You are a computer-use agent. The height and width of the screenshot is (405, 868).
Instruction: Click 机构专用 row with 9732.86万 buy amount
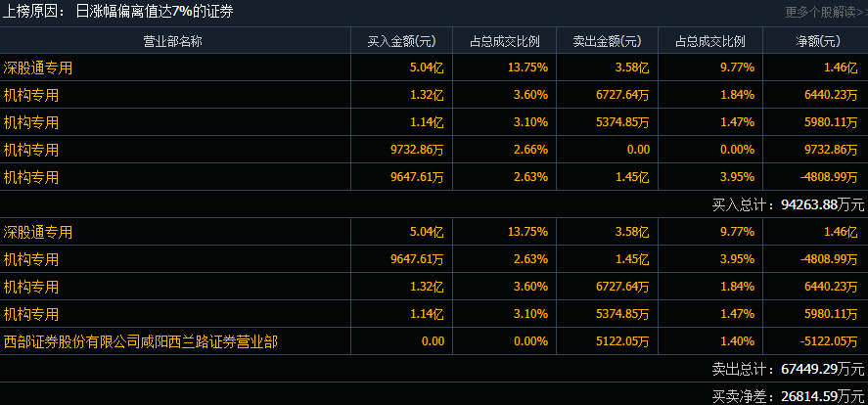(x=434, y=150)
